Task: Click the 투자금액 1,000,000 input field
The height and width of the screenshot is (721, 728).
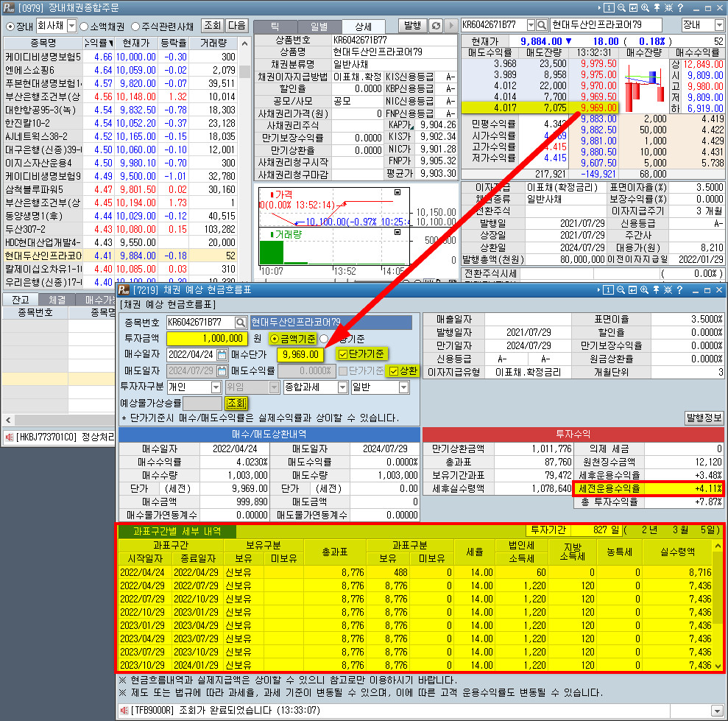Action: pos(207,339)
